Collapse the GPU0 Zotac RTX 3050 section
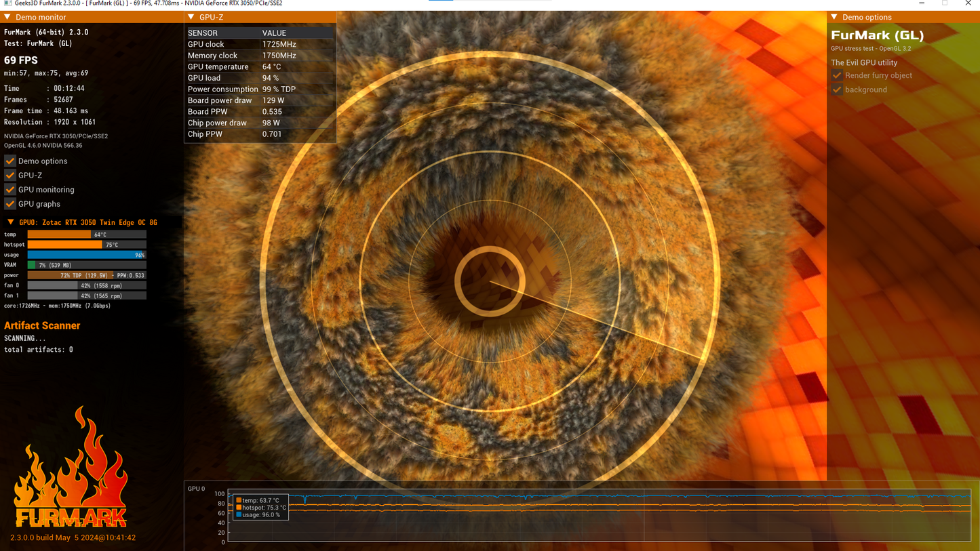The height and width of the screenshot is (551, 980). point(10,222)
